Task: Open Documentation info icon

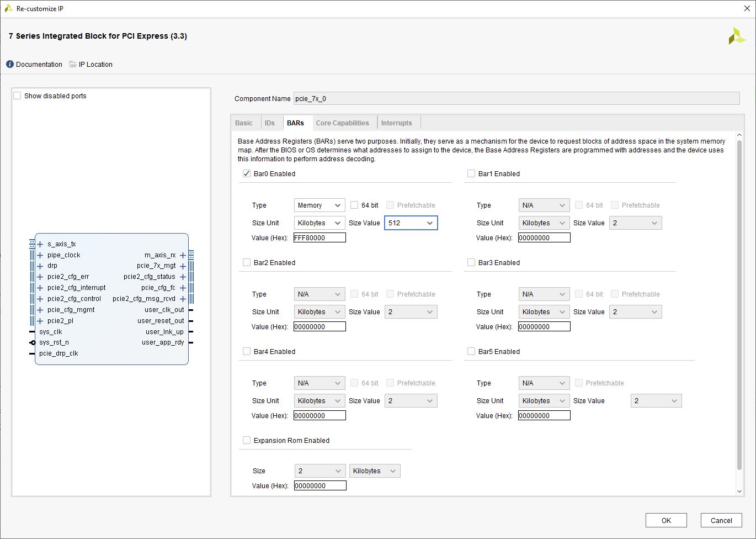Action: coord(10,65)
